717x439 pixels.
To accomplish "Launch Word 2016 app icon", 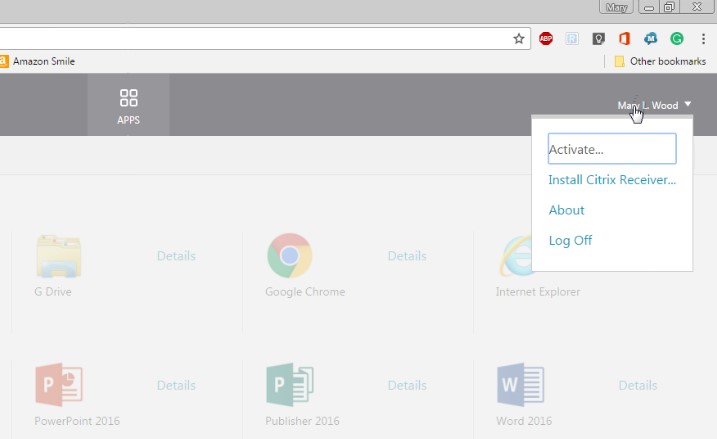I will point(521,385).
